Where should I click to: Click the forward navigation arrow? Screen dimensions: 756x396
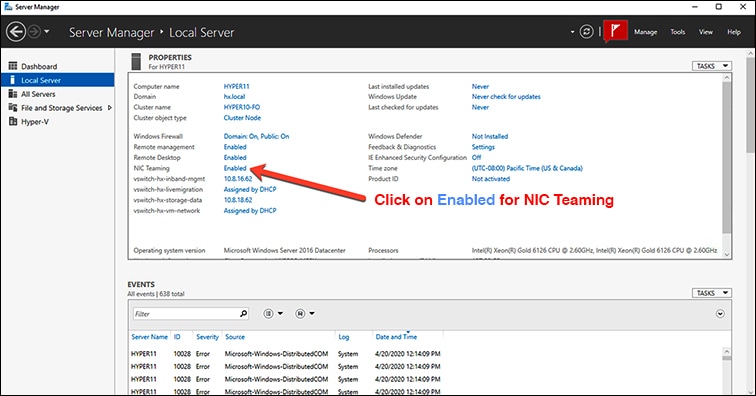[x=34, y=32]
